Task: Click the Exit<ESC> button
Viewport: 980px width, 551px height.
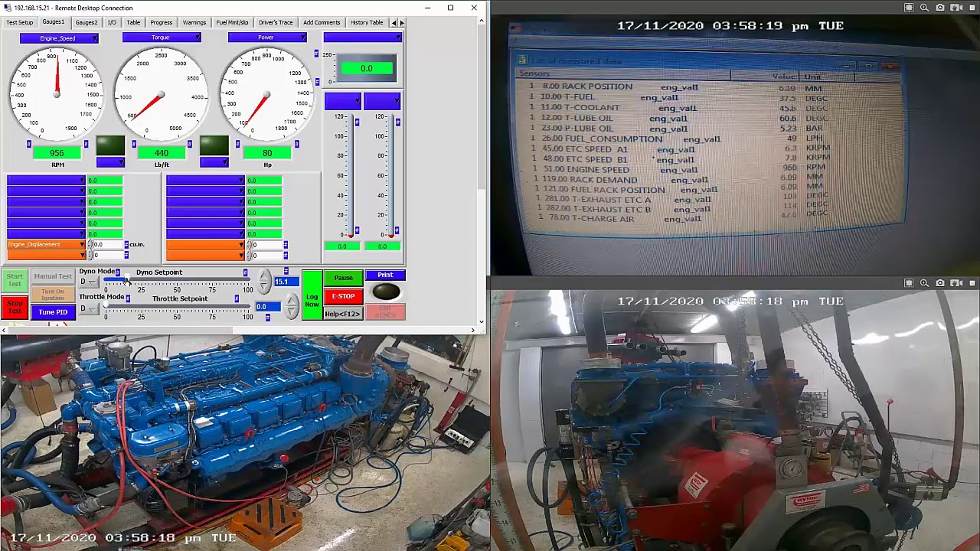Action: pos(385,312)
